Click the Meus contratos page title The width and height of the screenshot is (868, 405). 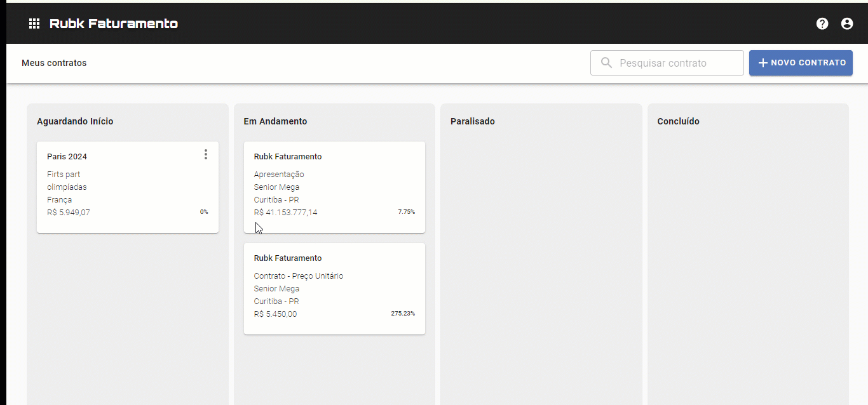click(x=54, y=63)
